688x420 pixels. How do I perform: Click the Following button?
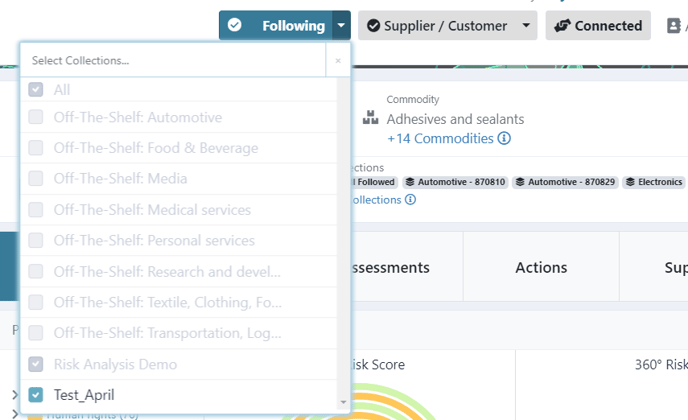276,25
